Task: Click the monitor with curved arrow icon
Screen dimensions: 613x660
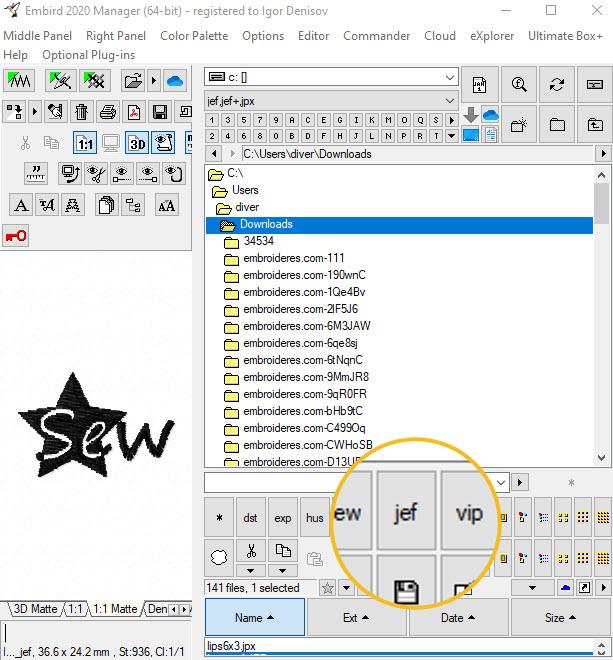Action: click(69, 173)
